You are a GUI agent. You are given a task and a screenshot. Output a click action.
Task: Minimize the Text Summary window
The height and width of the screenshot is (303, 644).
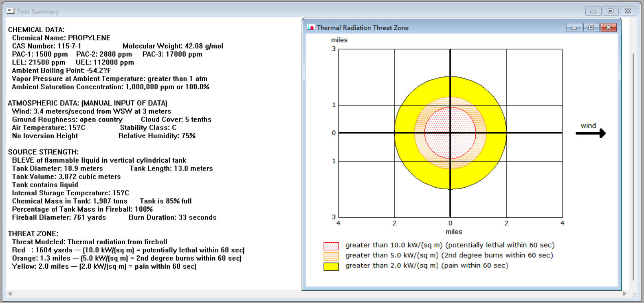[x=593, y=11]
